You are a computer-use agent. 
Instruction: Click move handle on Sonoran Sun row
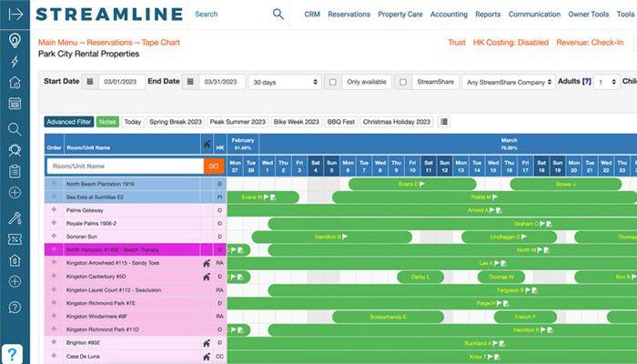[54, 236]
